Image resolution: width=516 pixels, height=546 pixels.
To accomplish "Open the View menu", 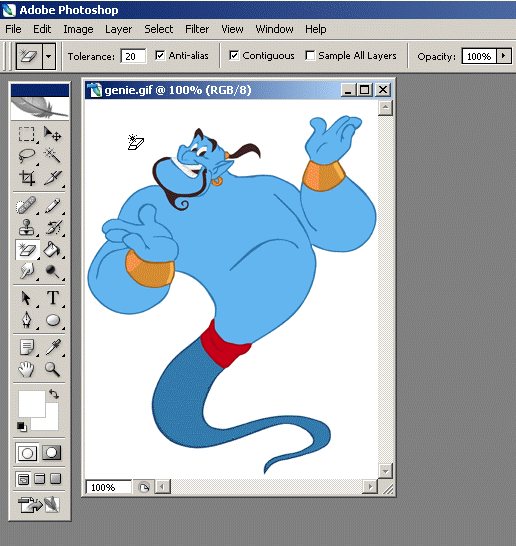I will [x=232, y=29].
